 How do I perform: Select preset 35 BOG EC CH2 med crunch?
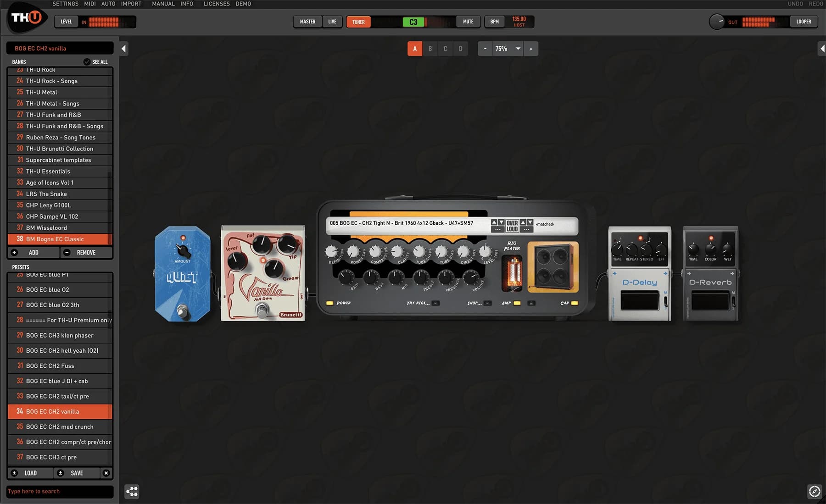60,426
